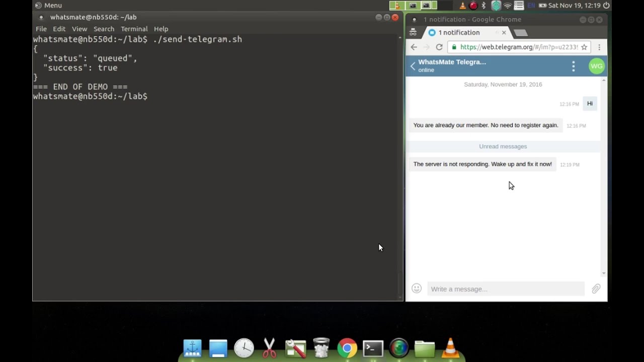Click the WG profile avatar
The height and width of the screenshot is (362, 644).
click(x=597, y=66)
